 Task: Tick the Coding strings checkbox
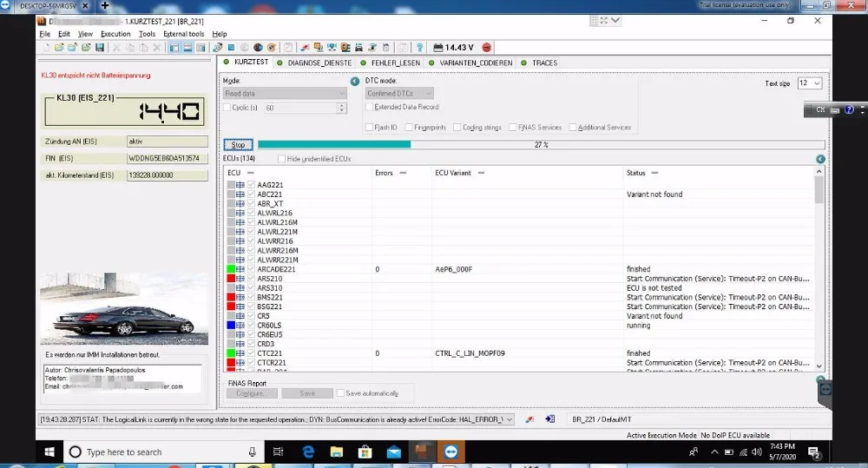[457, 128]
